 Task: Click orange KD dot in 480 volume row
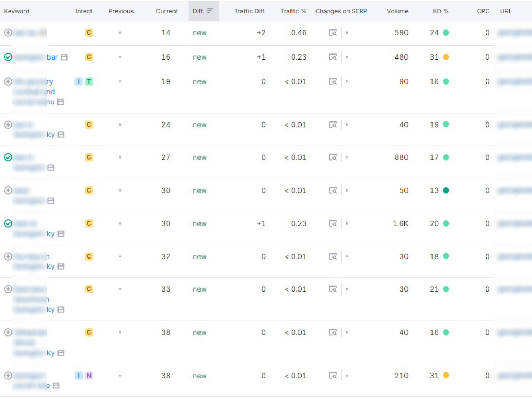(x=446, y=57)
